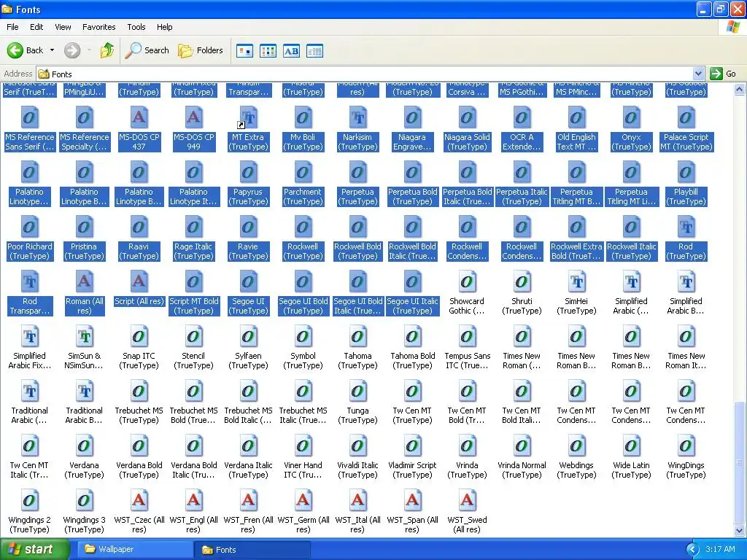Screen dimensions: 747x560
Task: Open the File menu
Action: pyautogui.click(x=12, y=27)
